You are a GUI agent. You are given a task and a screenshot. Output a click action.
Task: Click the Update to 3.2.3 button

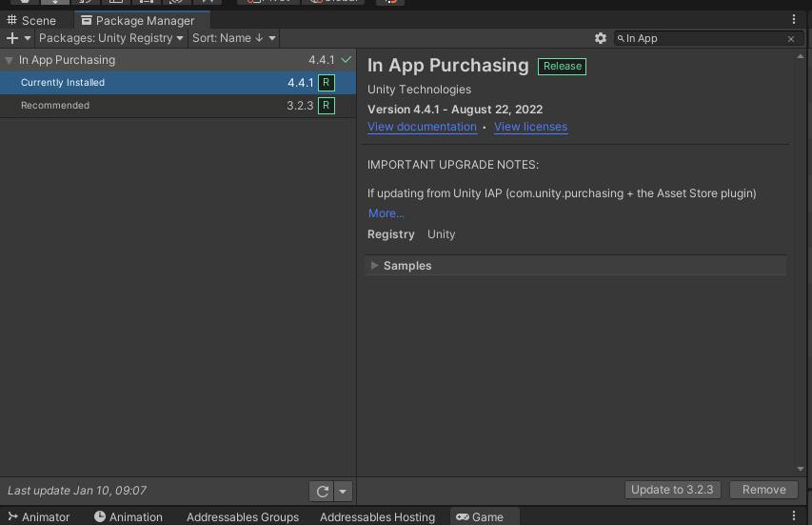point(673,490)
